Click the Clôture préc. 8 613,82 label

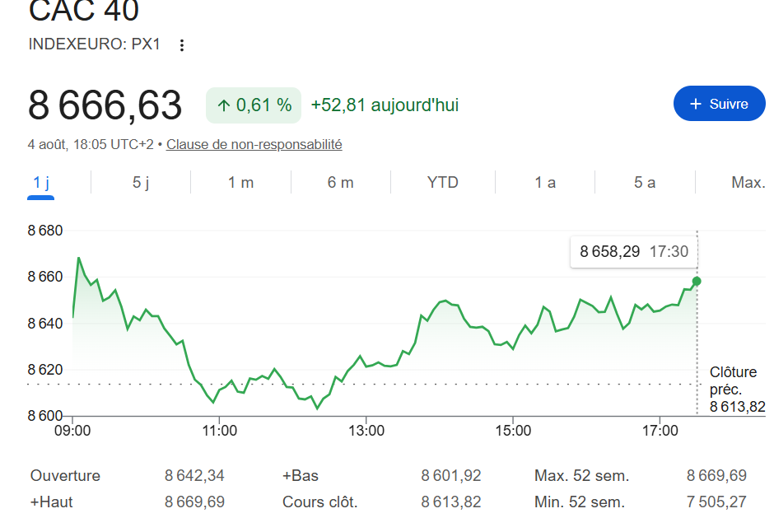[x=737, y=390]
